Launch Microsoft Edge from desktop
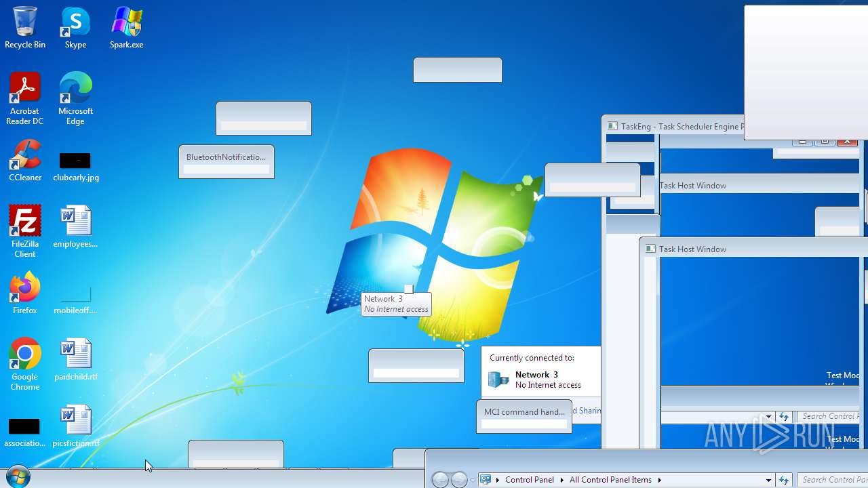Viewport: 868px width, 488px height. 75,98
